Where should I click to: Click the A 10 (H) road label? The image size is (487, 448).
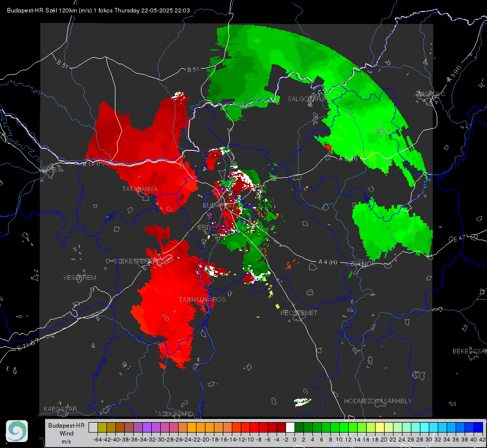click(x=94, y=164)
